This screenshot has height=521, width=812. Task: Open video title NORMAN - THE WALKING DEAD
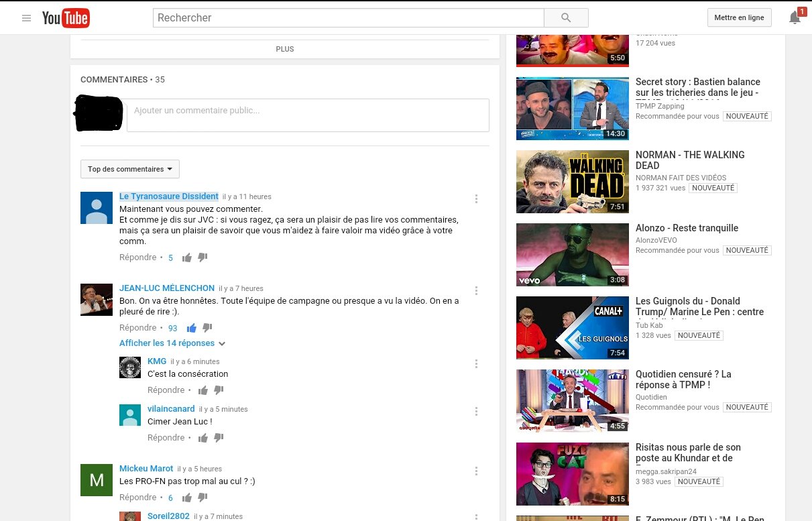coord(690,160)
